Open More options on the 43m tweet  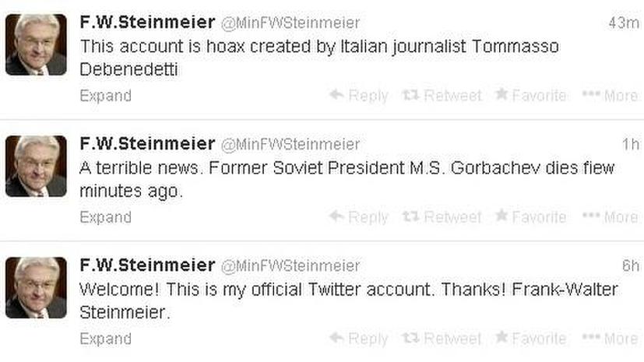(x=611, y=96)
